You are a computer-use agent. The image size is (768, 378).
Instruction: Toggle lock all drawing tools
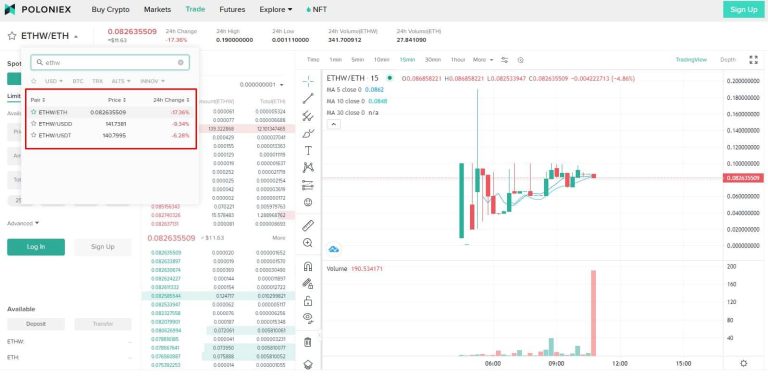[x=308, y=301]
